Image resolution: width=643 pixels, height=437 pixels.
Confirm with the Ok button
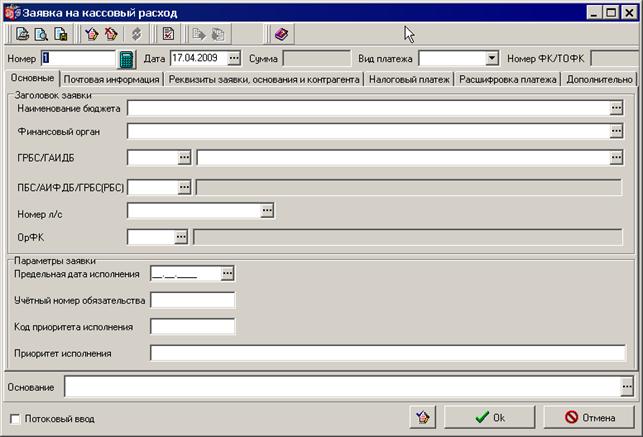click(490, 417)
